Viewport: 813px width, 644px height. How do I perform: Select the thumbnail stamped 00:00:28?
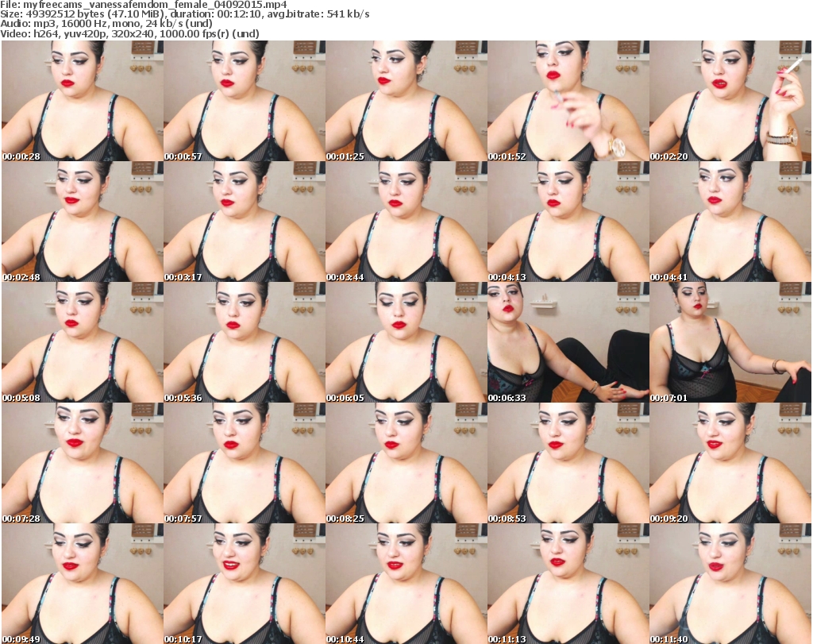coord(83,101)
